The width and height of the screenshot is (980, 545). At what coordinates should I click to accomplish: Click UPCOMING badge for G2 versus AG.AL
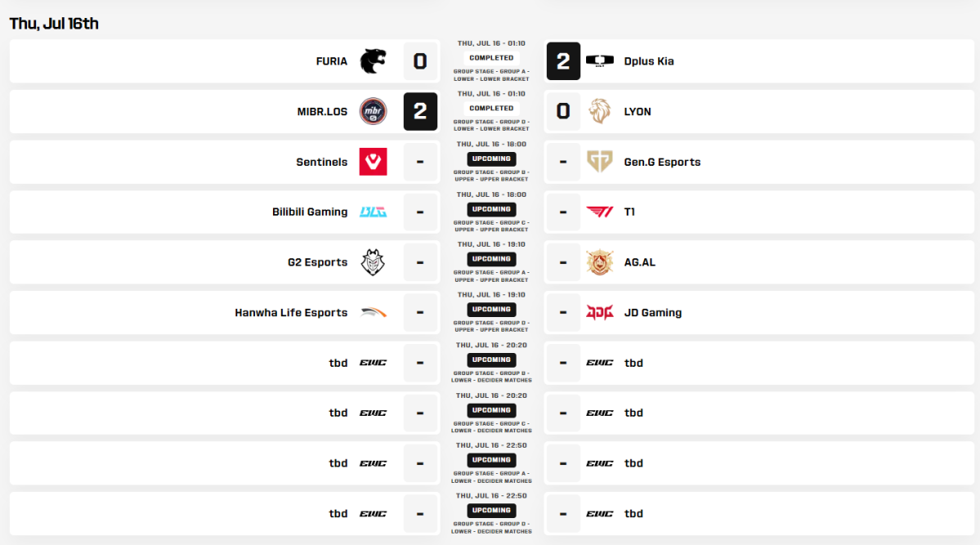pyautogui.click(x=491, y=259)
